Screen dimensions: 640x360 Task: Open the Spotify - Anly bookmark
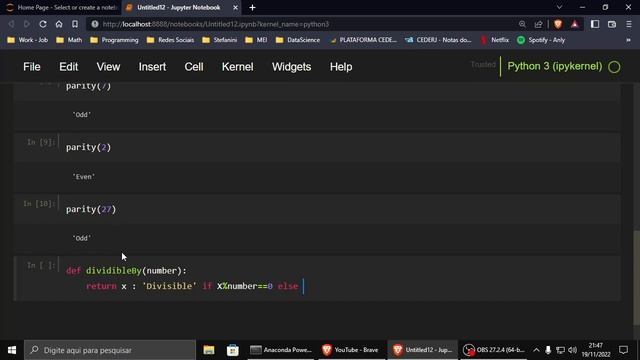pyautogui.click(x=541, y=40)
